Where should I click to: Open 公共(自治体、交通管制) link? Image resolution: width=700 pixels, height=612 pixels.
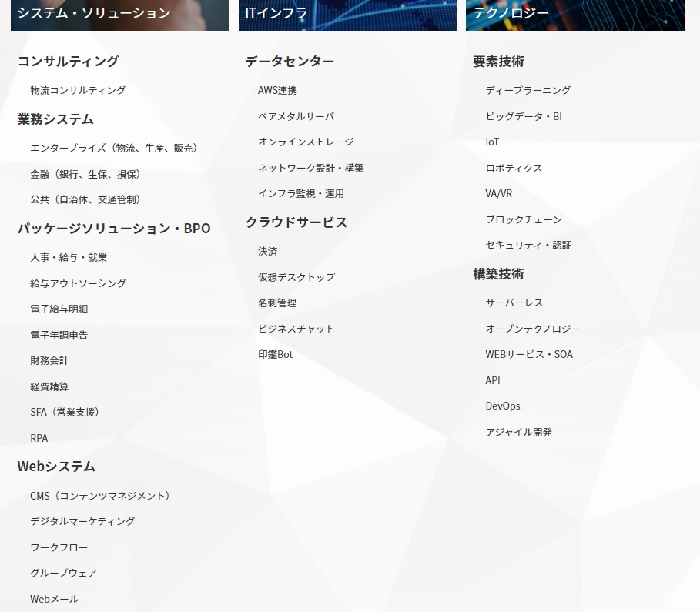tap(85, 199)
